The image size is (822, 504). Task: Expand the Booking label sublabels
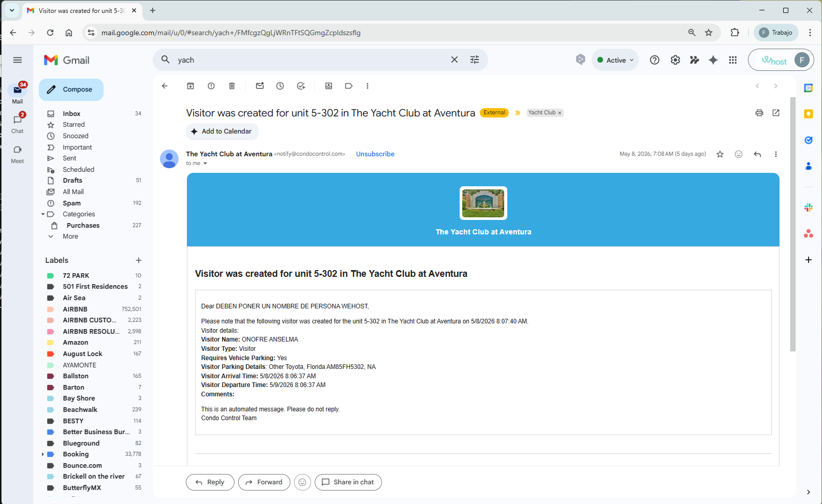(42, 454)
